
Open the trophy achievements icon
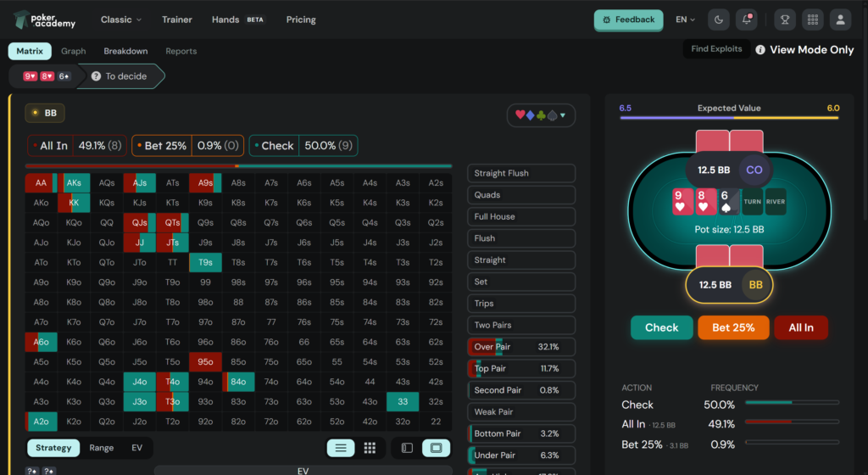pyautogui.click(x=785, y=20)
